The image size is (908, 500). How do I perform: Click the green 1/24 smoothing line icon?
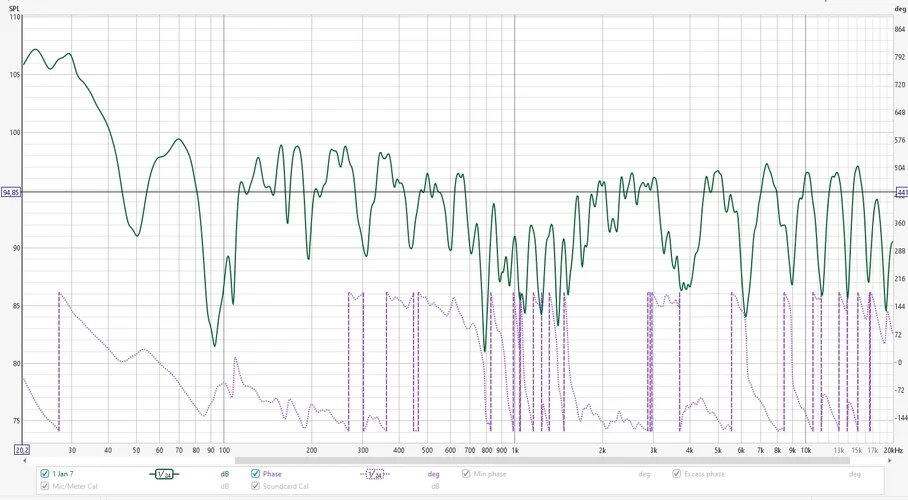[164, 474]
